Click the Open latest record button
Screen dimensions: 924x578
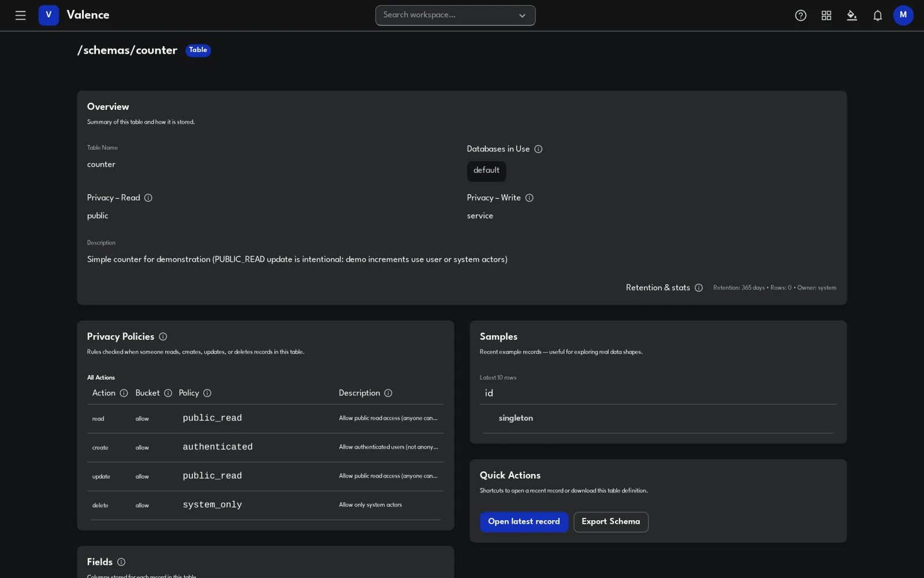[x=524, y=522]
